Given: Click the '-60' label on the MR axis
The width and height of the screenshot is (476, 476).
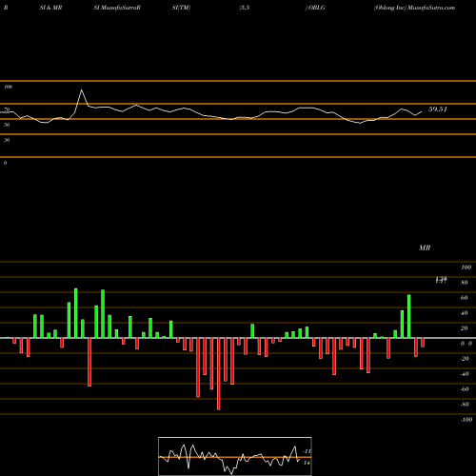Looking at the screenshot, I should pos(465,389).
